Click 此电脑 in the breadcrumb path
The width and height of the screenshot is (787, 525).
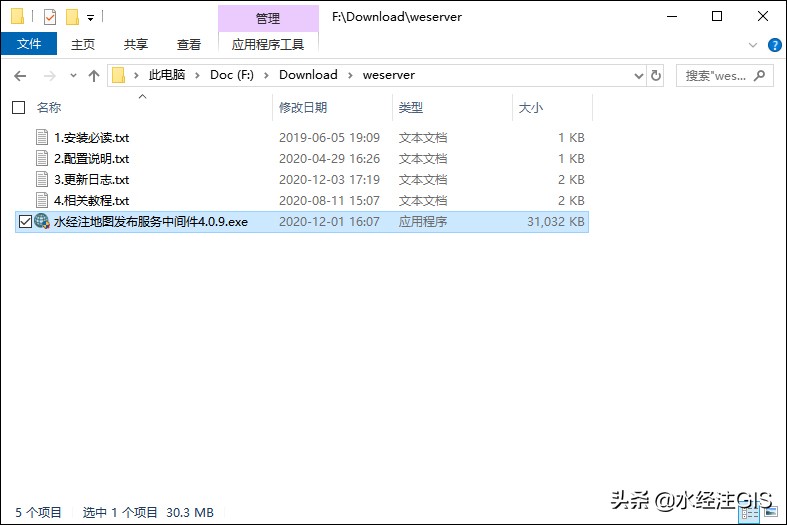point(167,75)
